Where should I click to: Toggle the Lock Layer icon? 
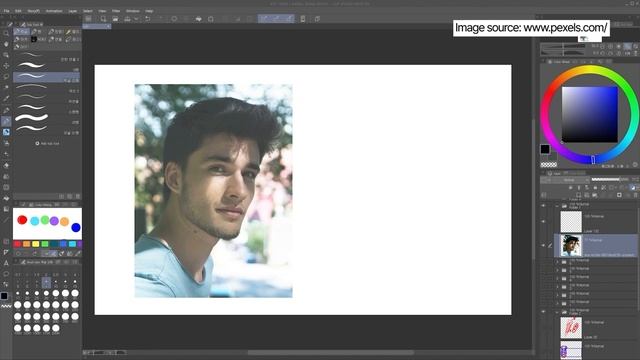(x=595, y=187)
